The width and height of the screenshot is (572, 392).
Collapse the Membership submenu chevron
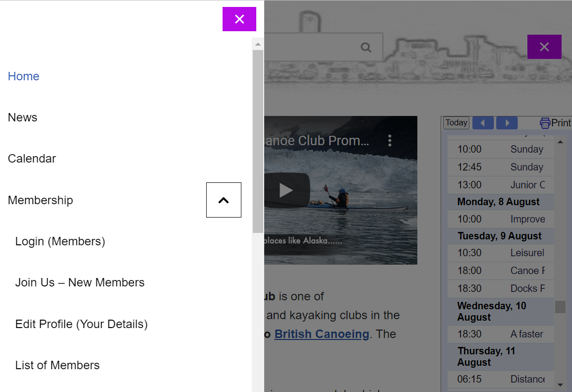(x=224, y=200)
